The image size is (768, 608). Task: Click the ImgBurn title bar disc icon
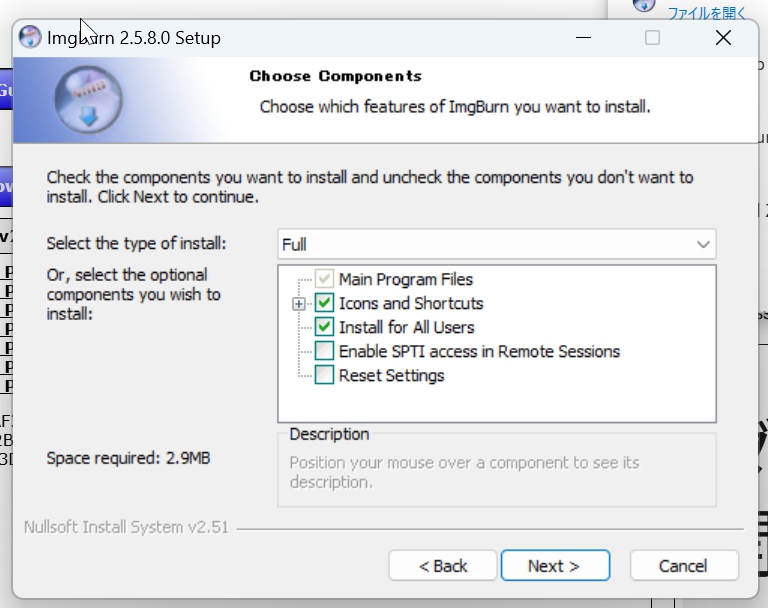click(x=30, y=37)
